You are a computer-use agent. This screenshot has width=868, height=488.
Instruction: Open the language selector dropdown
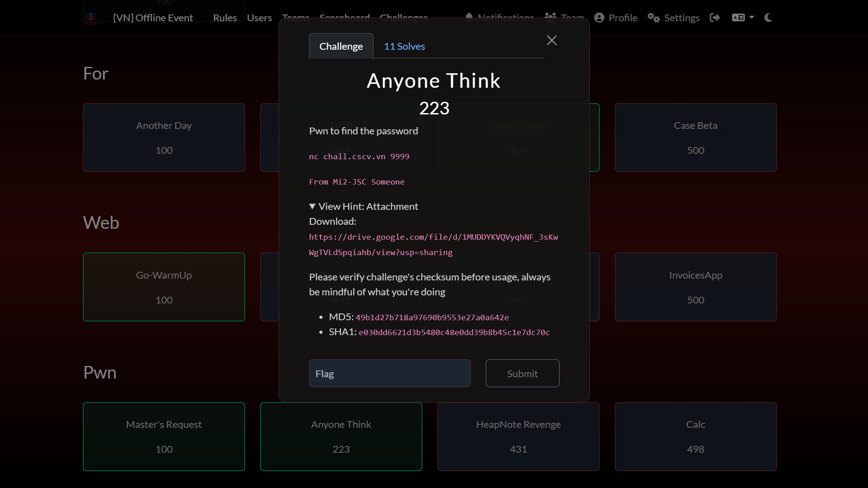(x=743, y=18)
